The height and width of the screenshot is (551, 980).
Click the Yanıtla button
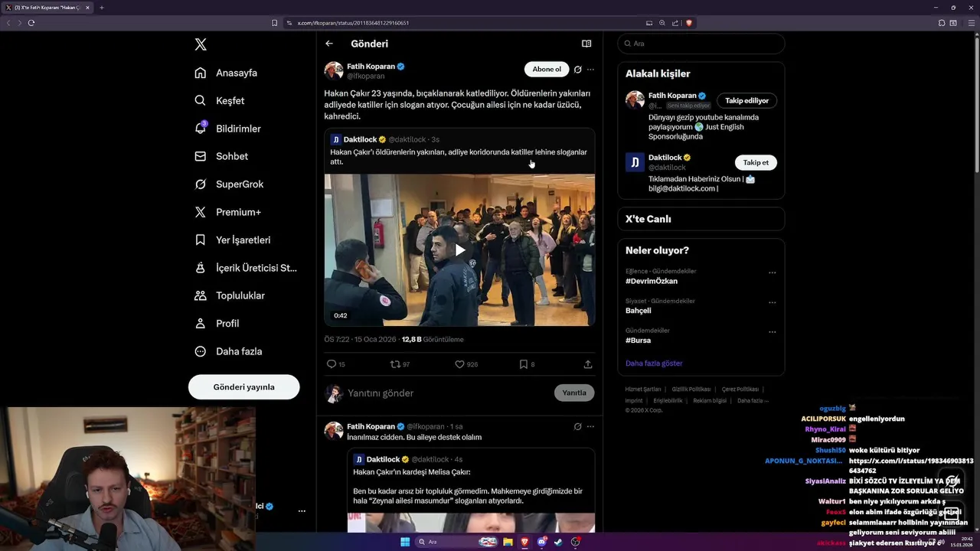pyautogui.click(x=574, y=393)
